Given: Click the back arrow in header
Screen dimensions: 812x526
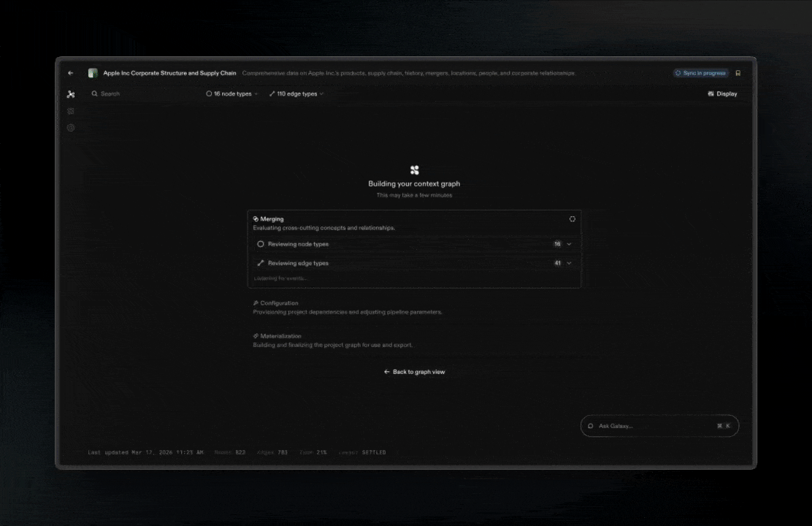Looking at the screenshot, I should pyautogui.click(x=70, y=73).
